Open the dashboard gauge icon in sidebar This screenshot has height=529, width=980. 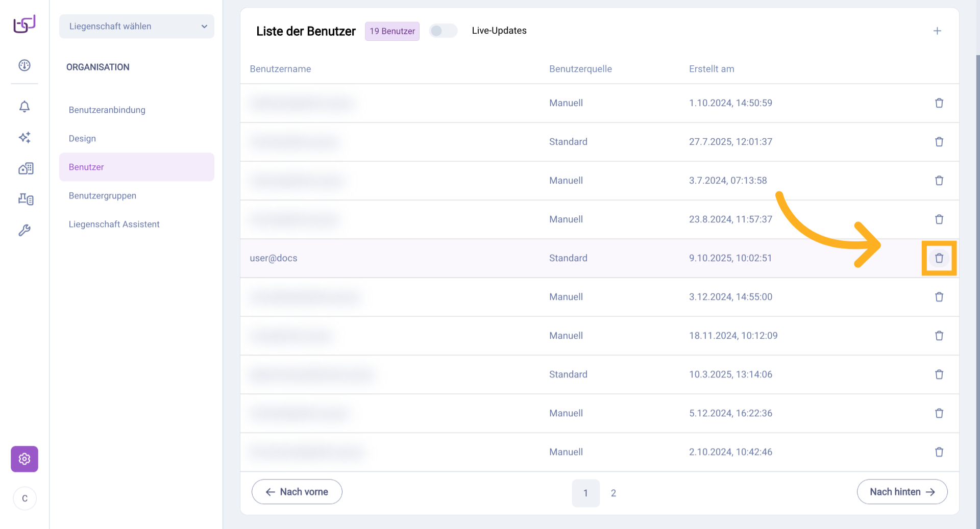24,65
